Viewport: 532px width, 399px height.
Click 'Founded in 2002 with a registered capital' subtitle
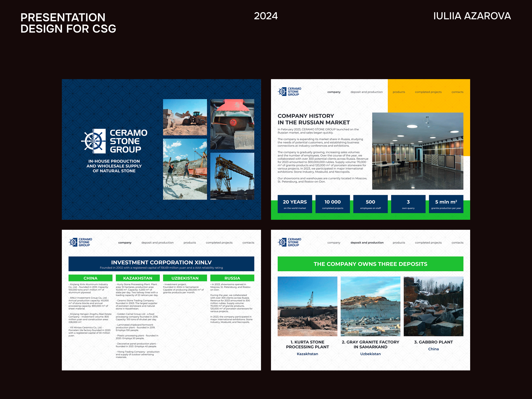[x=161, y=268]
